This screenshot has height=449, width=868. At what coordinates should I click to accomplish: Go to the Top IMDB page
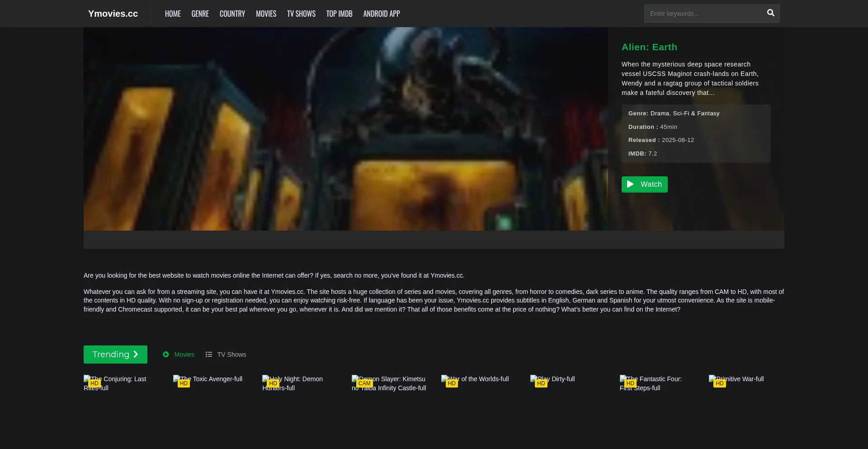339,14
